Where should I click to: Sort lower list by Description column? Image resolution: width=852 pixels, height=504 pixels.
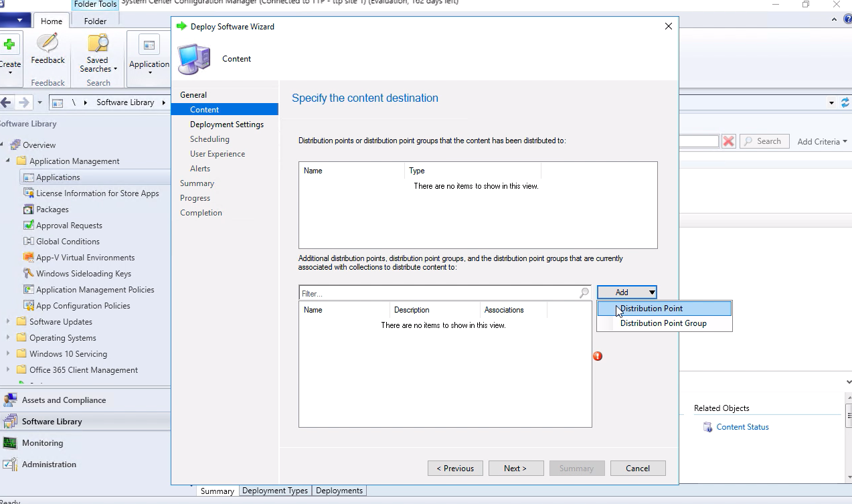click(434, 310)
